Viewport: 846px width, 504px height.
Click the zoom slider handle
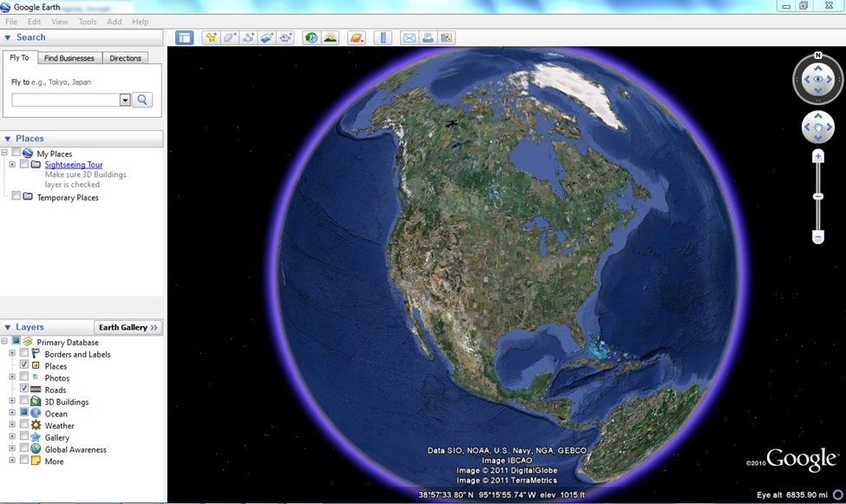click(x=818, y=196)
